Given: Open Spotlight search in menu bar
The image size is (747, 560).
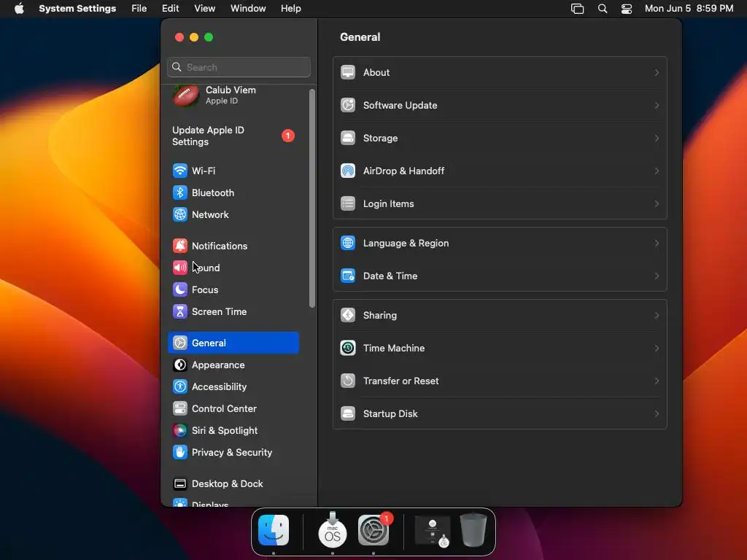Looking at the screenshot, I should click(x=603, y=9).
